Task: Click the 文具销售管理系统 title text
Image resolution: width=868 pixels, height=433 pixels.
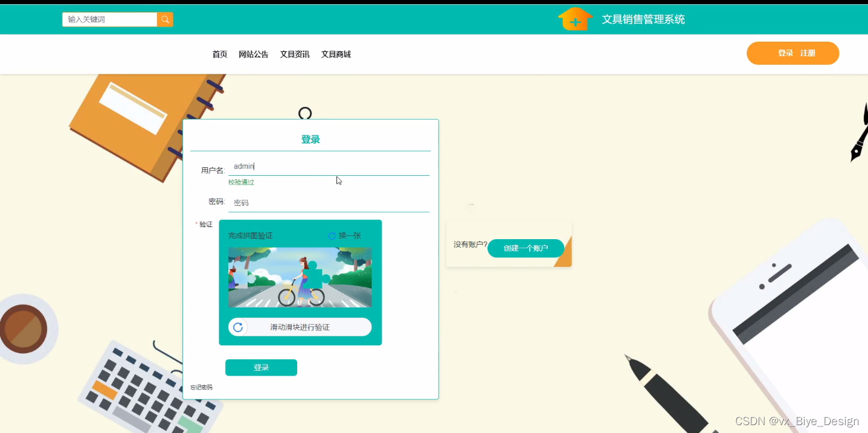Action: click(643, 19)
